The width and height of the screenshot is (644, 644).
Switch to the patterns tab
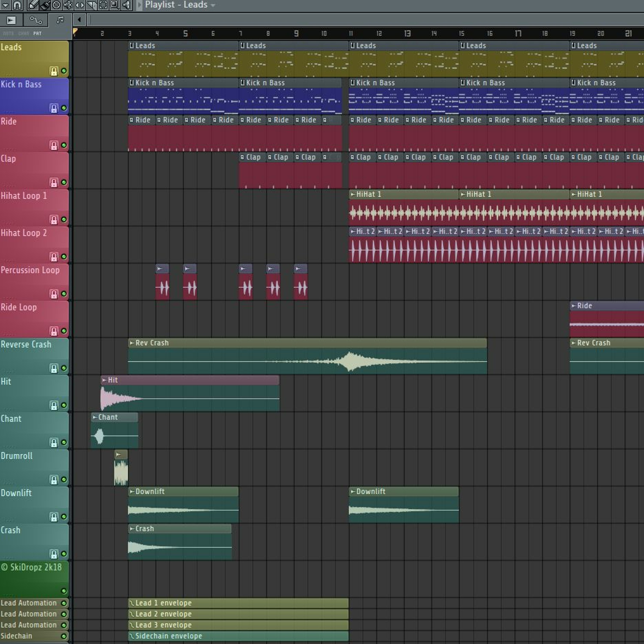[60, 20]
